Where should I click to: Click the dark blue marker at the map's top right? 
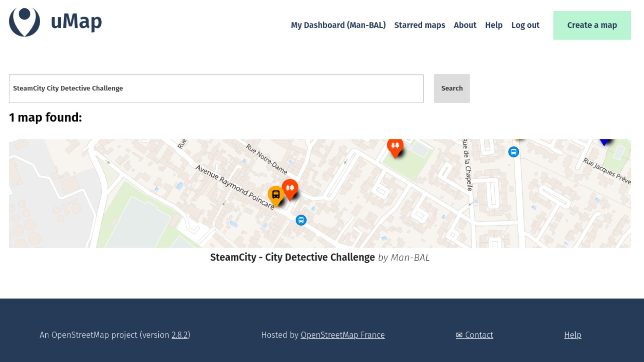click(x=604, y=142)
